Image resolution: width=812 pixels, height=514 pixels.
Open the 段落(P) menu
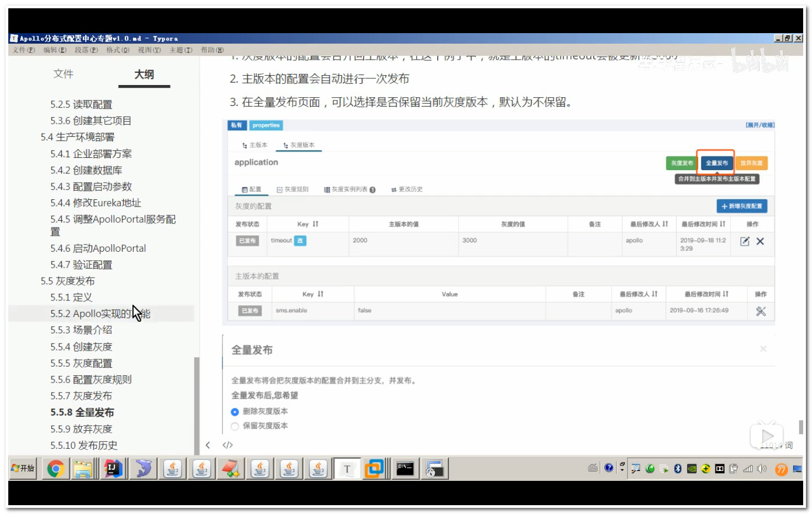(87, 50)
